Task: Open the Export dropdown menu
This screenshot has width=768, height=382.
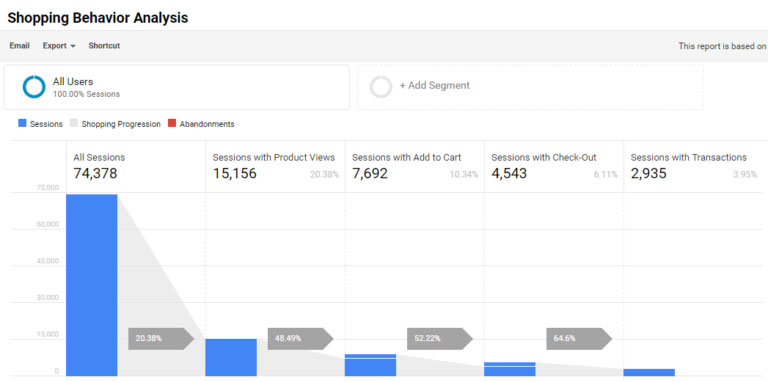Action: click(x=59, y=46)
